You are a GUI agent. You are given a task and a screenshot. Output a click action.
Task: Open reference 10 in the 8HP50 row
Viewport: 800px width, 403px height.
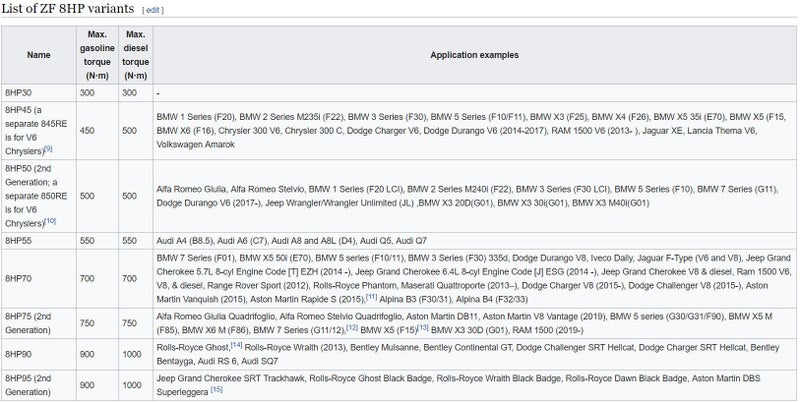pyautogui.click(x=50, y=221)
